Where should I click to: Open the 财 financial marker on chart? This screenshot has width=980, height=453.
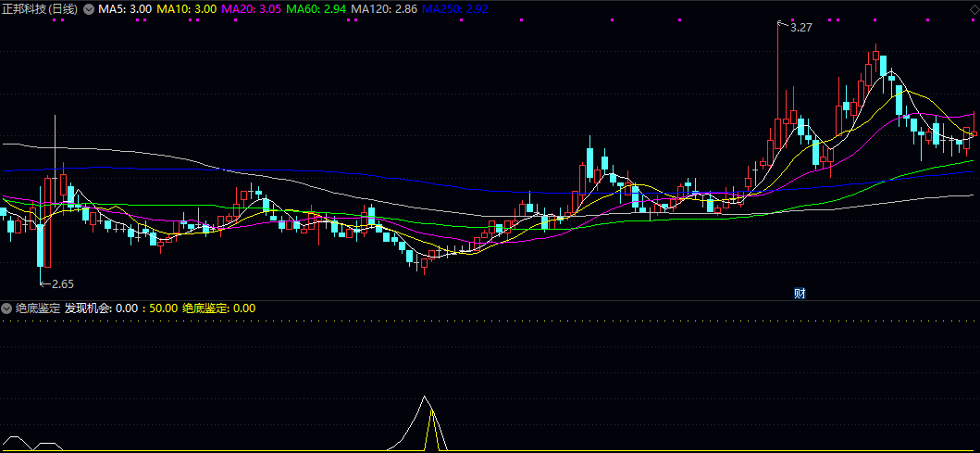(800, 294)
